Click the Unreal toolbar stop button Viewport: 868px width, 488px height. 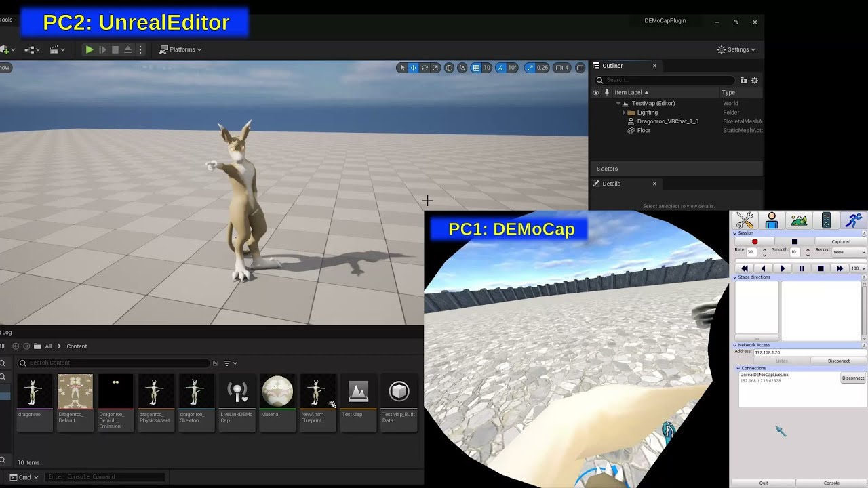(115, 49)
